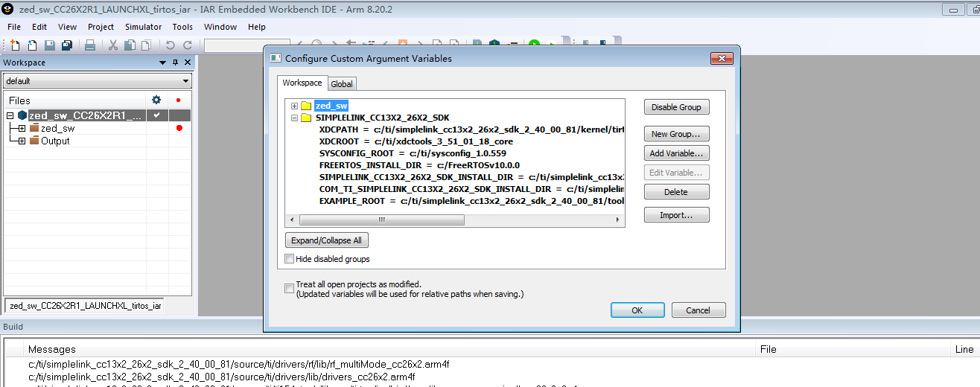Confirm dialog with OK button
The height and width of the screenshot is (387, 980).
(x=637, y=310)
